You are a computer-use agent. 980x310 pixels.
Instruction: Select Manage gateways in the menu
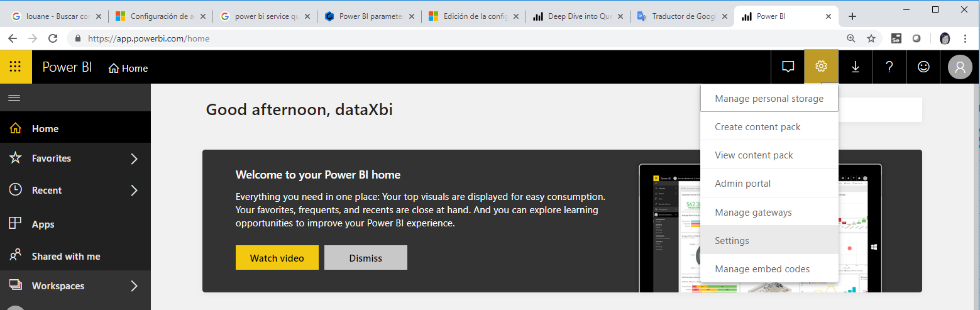click(x=753, y=213)
